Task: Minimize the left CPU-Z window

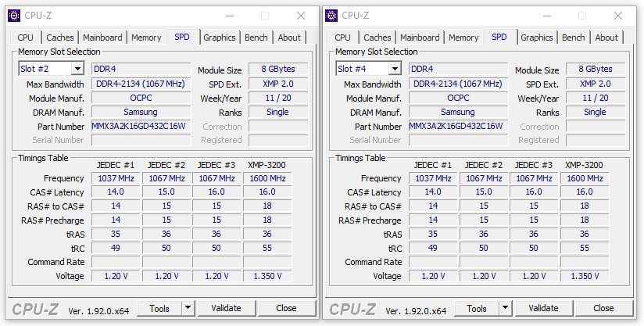Action: [x=230, y=16]
